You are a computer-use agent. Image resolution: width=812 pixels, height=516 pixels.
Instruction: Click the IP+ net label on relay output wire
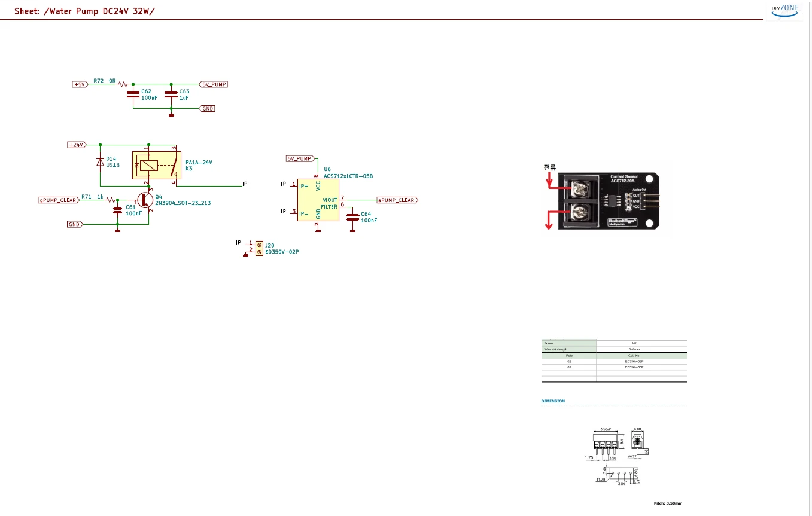(x=247, y=184)
